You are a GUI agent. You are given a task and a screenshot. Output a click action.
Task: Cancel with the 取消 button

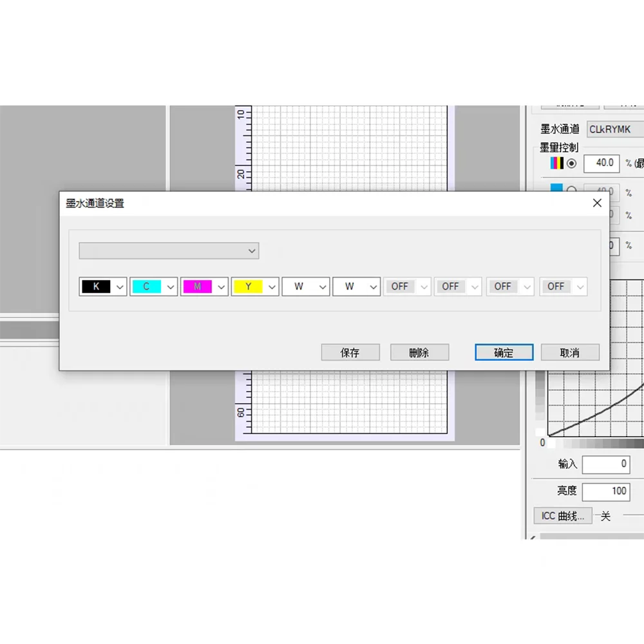570,353
